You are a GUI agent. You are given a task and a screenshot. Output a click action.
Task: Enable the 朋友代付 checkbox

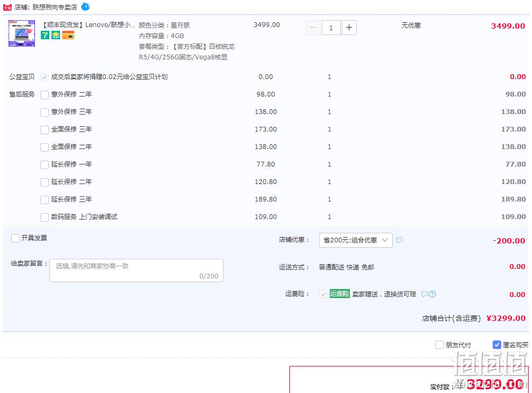click(440, 345)
